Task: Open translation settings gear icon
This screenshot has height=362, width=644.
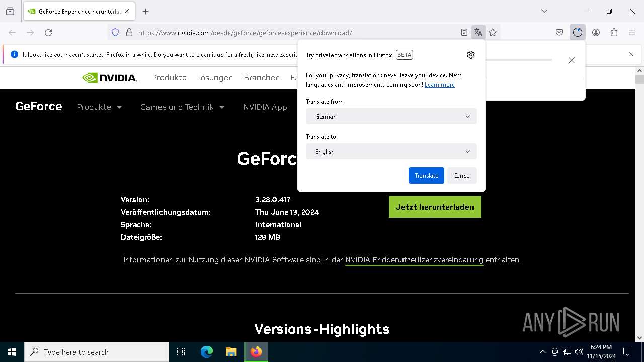Action: pyautogui.click(x=471, y=55)
